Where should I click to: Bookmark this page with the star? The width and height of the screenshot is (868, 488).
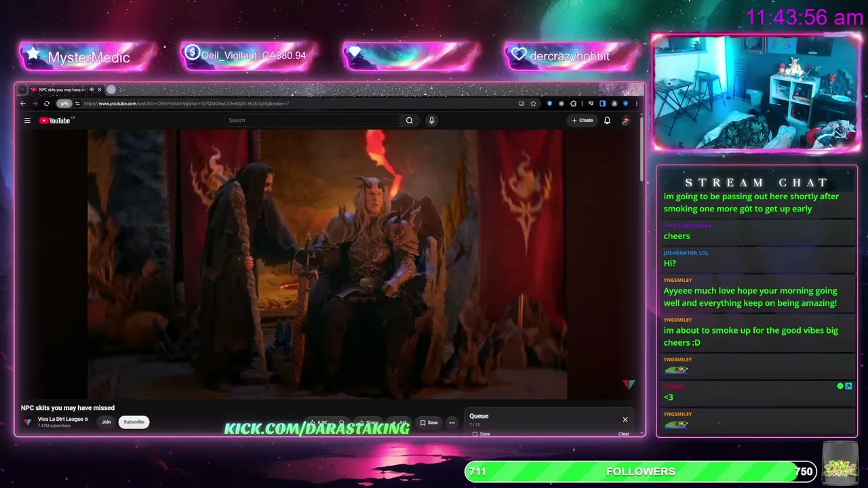(x=534, y=104)
